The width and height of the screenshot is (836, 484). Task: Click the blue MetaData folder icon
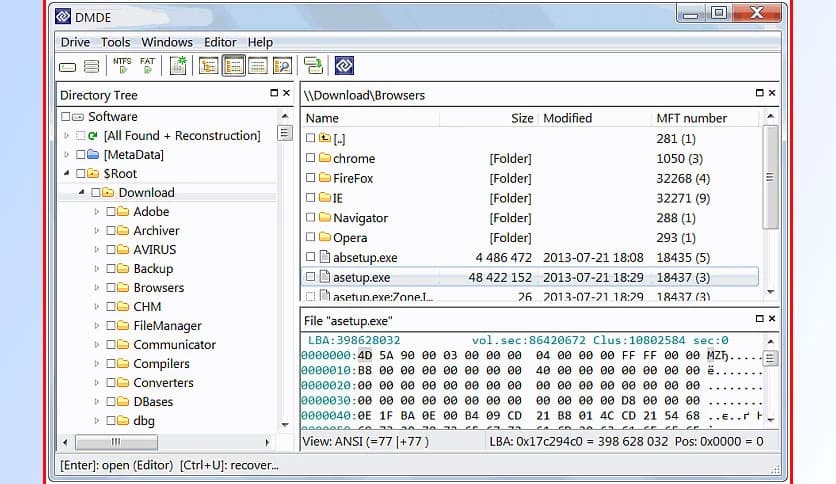(x=93, y=155)
